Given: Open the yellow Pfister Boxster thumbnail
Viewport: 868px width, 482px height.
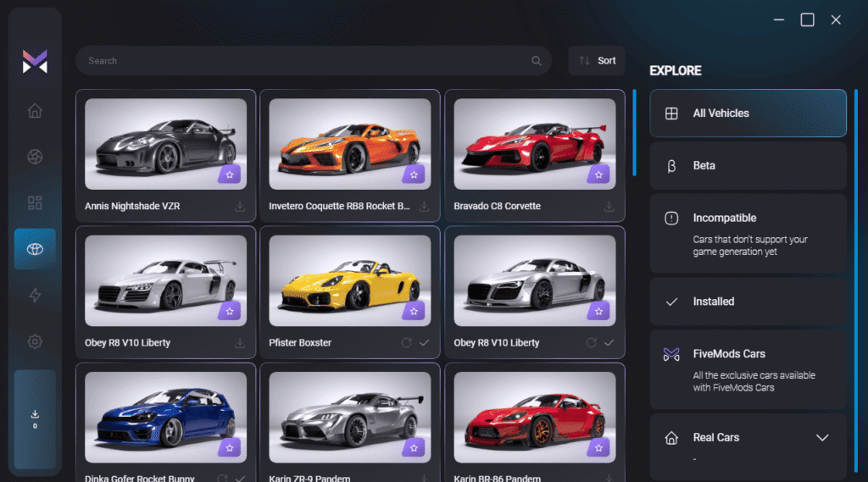Looking at the screenshot, I should [x=350, y=280].
